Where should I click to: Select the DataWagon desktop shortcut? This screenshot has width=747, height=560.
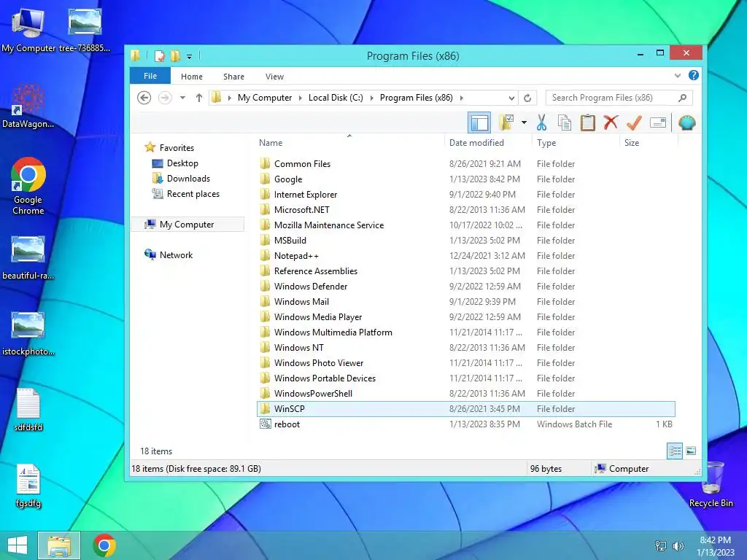click(x=28, y=106)
